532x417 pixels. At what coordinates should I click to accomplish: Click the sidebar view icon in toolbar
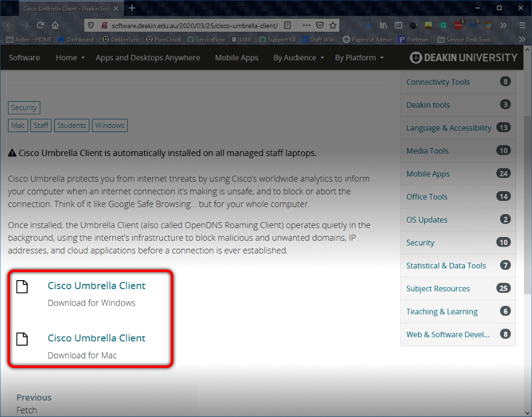(398, 25)
